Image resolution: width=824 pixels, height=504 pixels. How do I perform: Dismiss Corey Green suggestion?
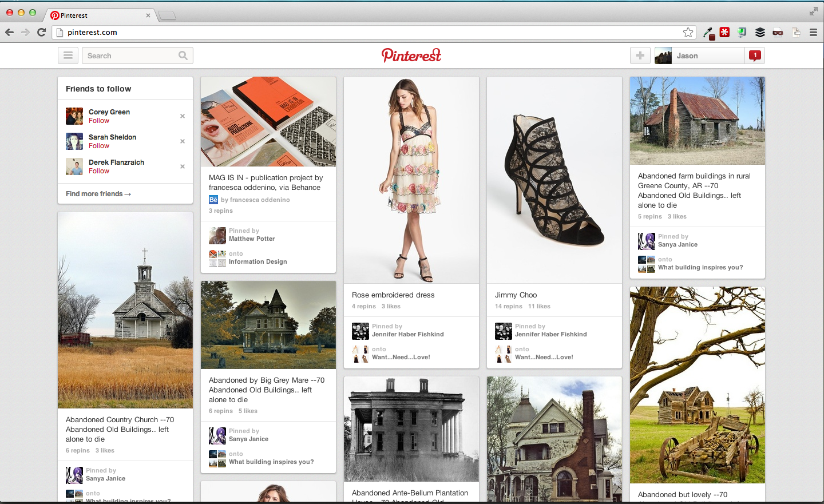point(183,116)
